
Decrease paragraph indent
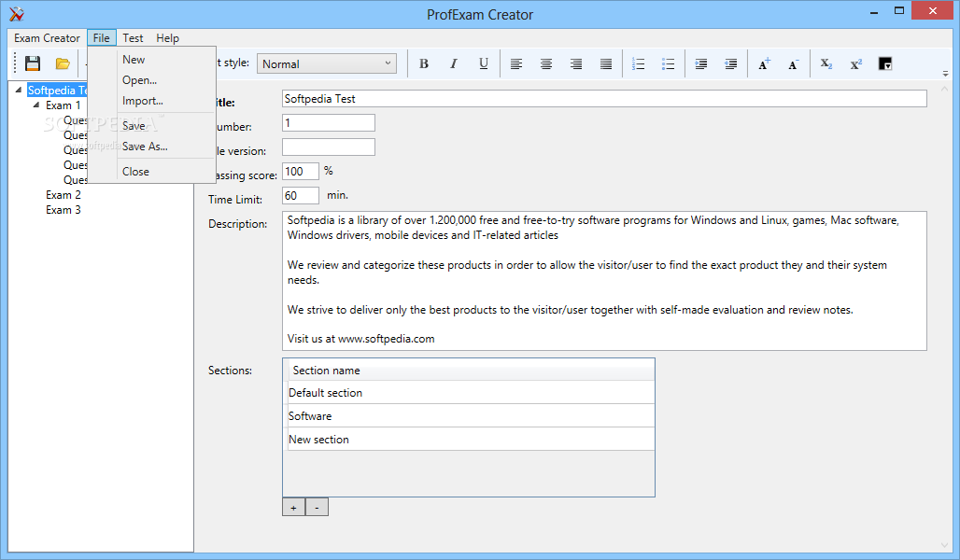731,63
